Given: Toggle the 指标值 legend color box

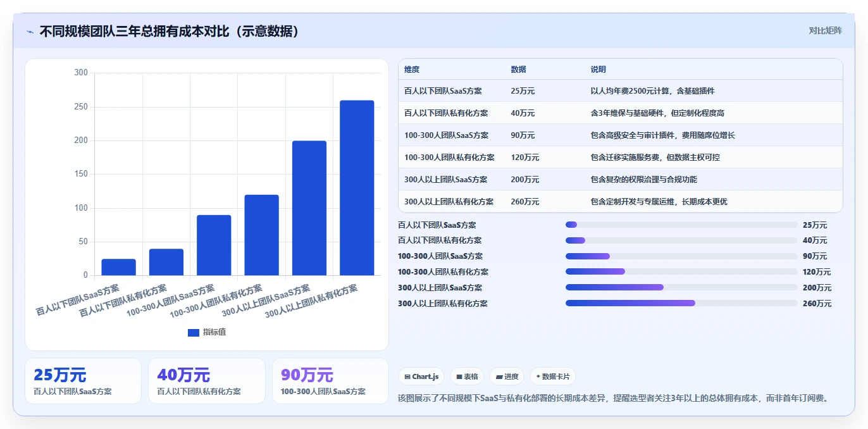Looking at the screenshot, I should click(x=194, y=332).
